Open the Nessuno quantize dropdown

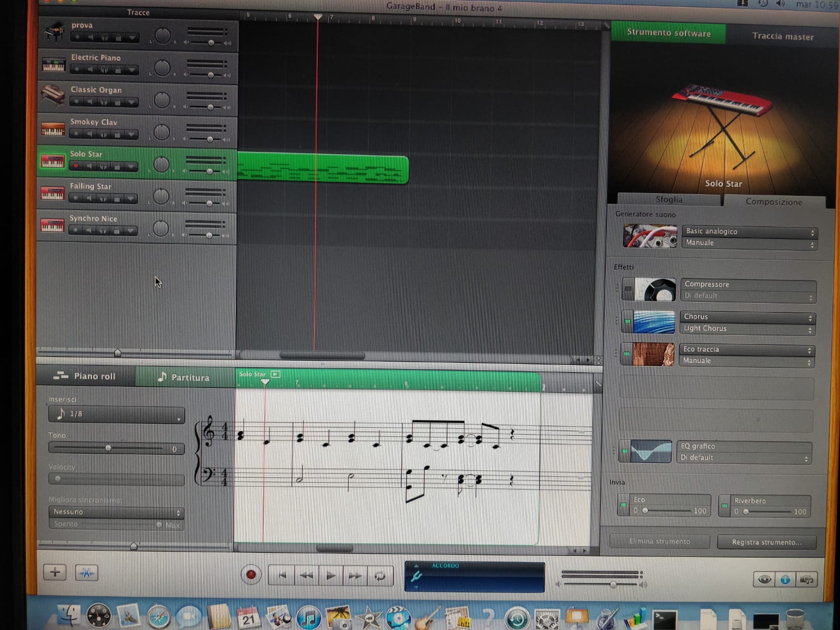pos(116,512)
